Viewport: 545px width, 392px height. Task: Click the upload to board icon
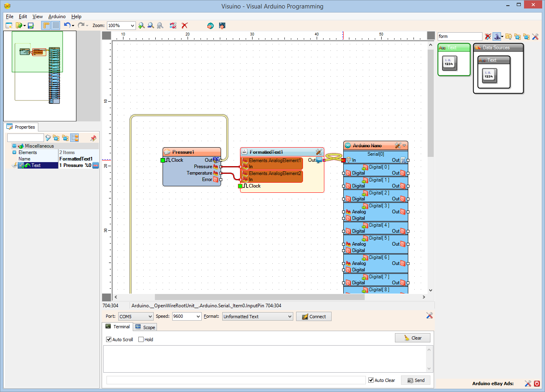(222, 25)
